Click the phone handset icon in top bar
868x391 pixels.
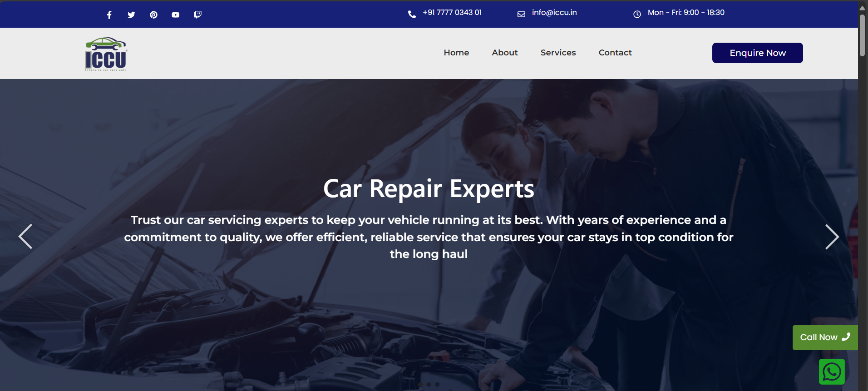pos(412,15)
